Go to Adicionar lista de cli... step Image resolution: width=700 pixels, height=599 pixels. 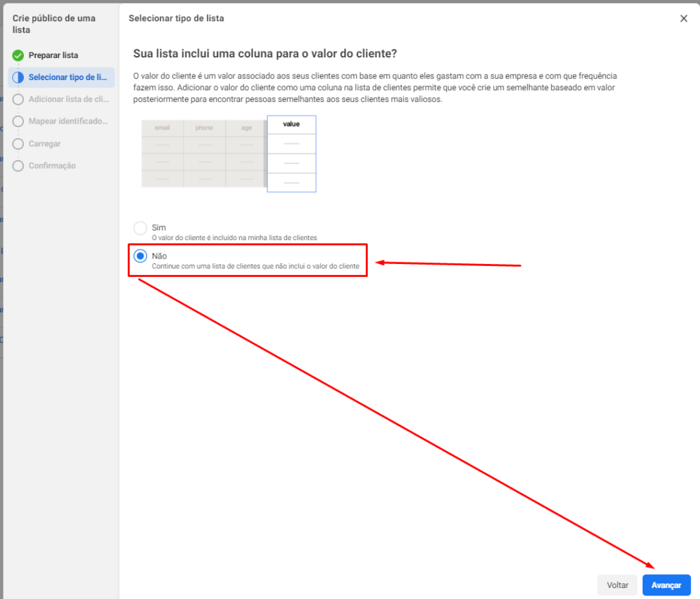69,99
